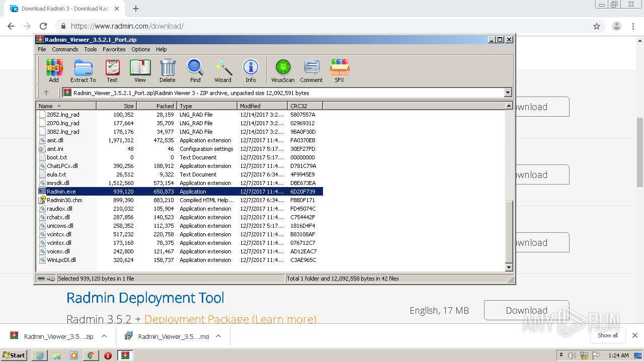Click the Comment toolbar icon
The height and width of the screenshot is (362, 644).
point(311,70)
